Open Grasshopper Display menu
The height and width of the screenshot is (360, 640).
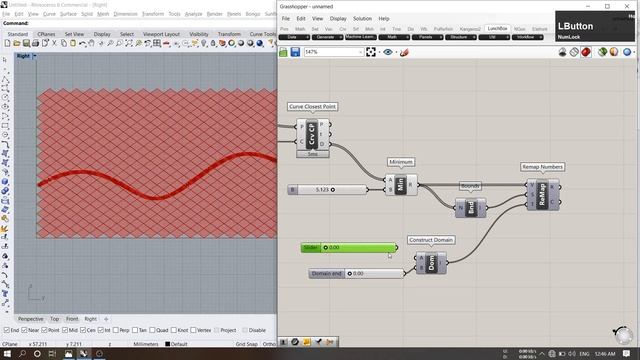338,19
